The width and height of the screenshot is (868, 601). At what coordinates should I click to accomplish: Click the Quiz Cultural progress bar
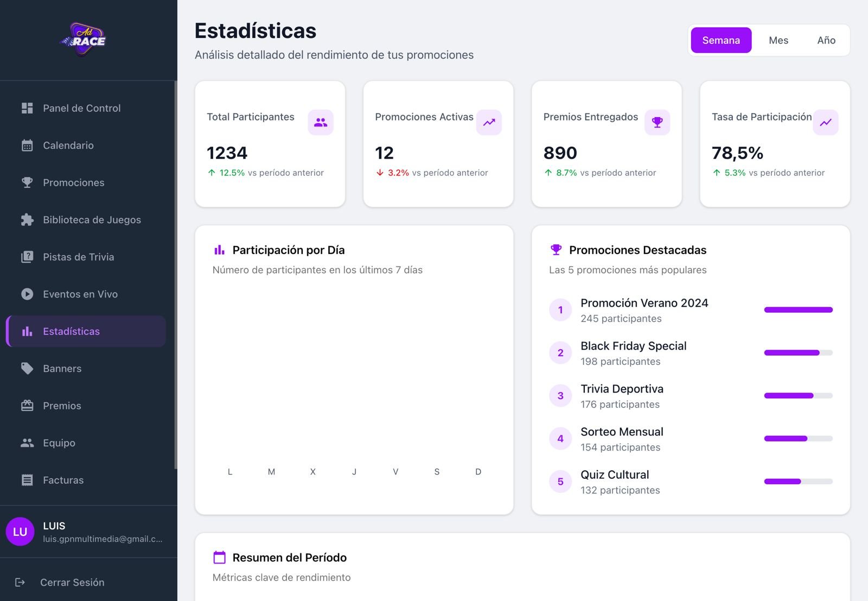(798, 482)
